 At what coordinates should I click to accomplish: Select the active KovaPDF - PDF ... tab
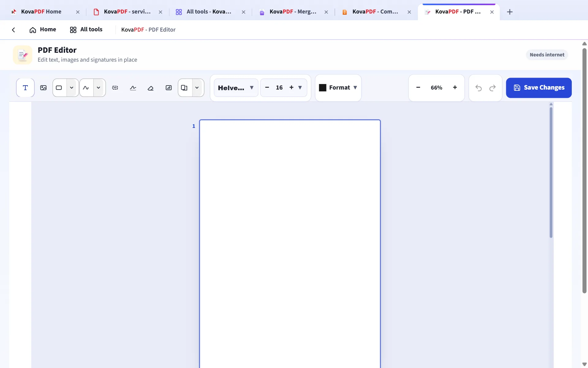pyautogui.click(x=458, y=12)
